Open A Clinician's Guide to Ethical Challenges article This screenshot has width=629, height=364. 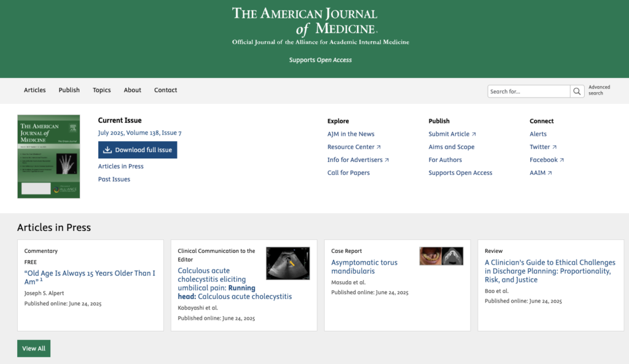[x=550, y=271]
